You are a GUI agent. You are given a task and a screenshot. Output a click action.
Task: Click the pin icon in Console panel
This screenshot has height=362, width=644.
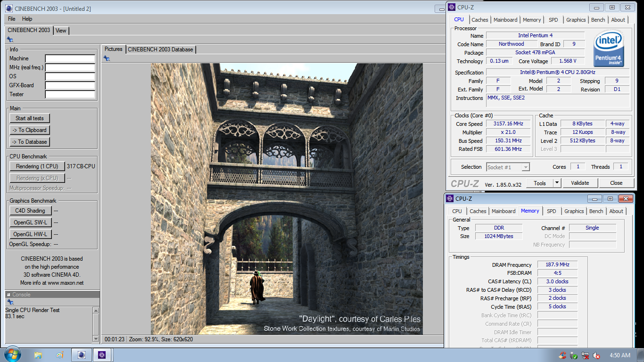pyautogui.click(x=10, y=302)
